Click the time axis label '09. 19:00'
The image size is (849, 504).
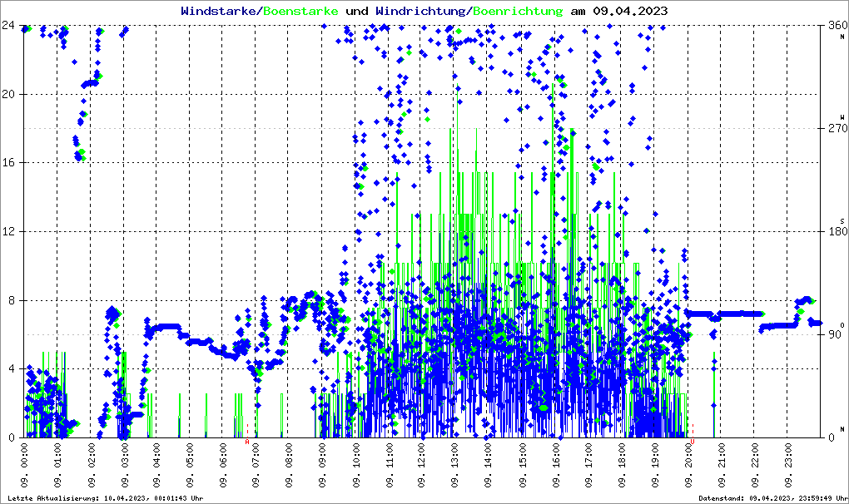pyautogui.click(x=654, y=466)
